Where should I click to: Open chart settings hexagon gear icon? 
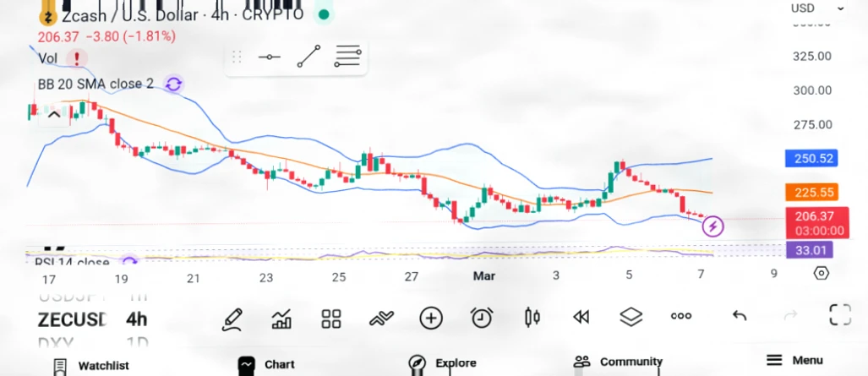[822, 273]
